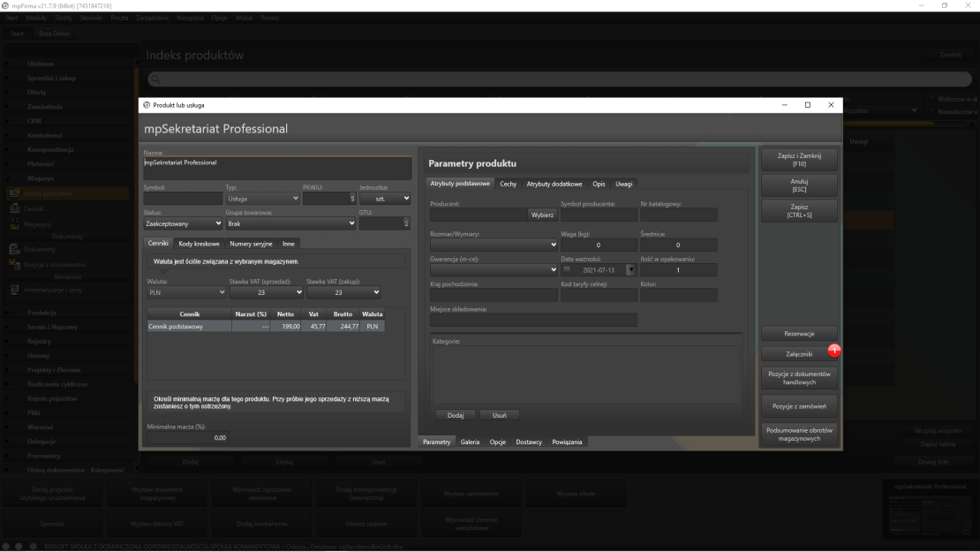Viewport: 980px width, 552px height.
Task: Open the Status dropdown showing Zaakceptowany
Action: tap(183, 223)
